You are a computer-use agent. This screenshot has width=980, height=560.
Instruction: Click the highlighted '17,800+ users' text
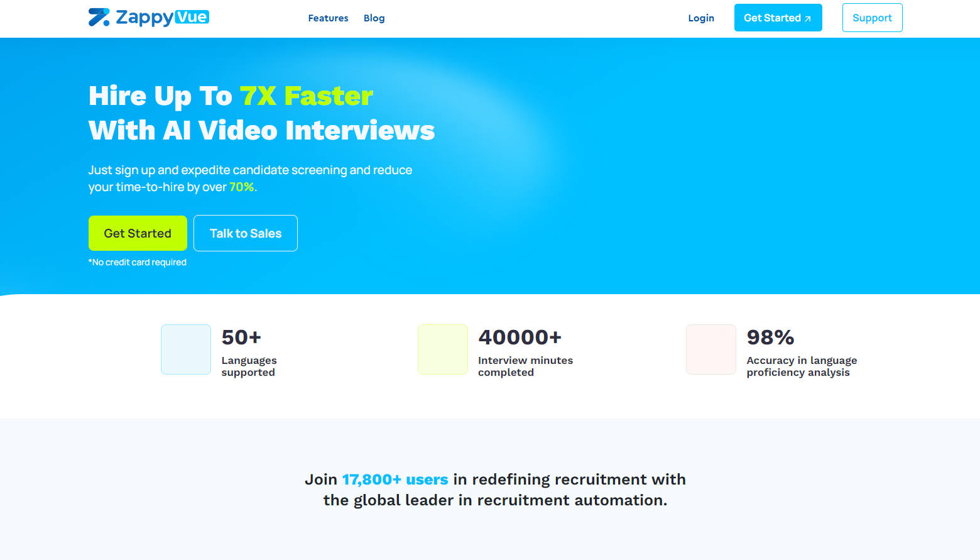395,480
